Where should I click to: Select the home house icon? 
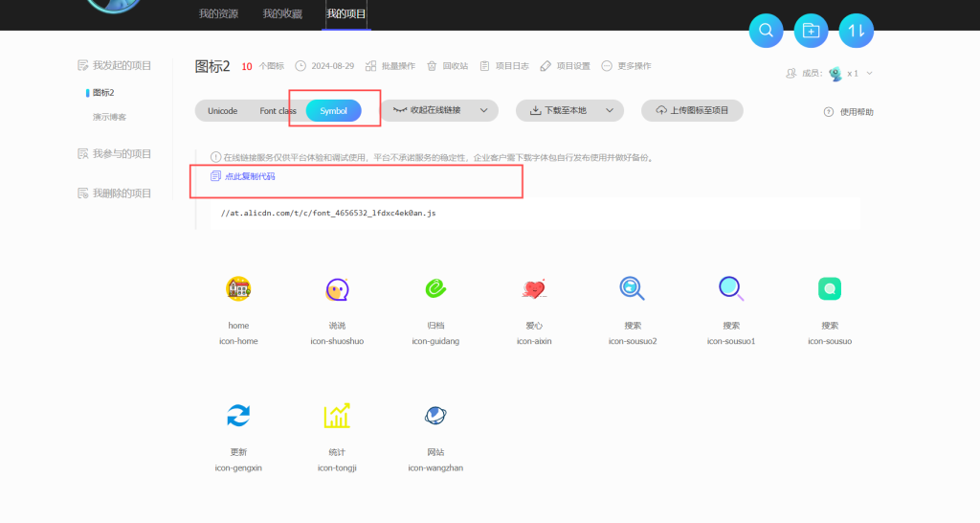[238, 287]
